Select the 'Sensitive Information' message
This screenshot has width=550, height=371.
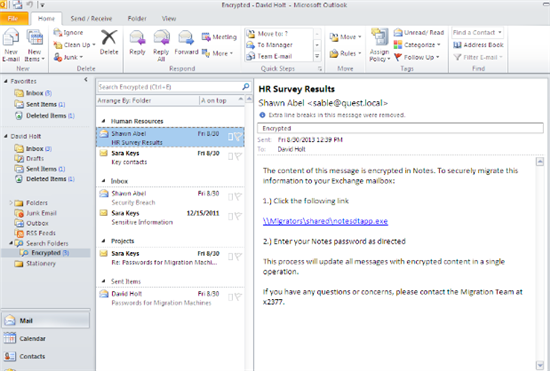170,217
